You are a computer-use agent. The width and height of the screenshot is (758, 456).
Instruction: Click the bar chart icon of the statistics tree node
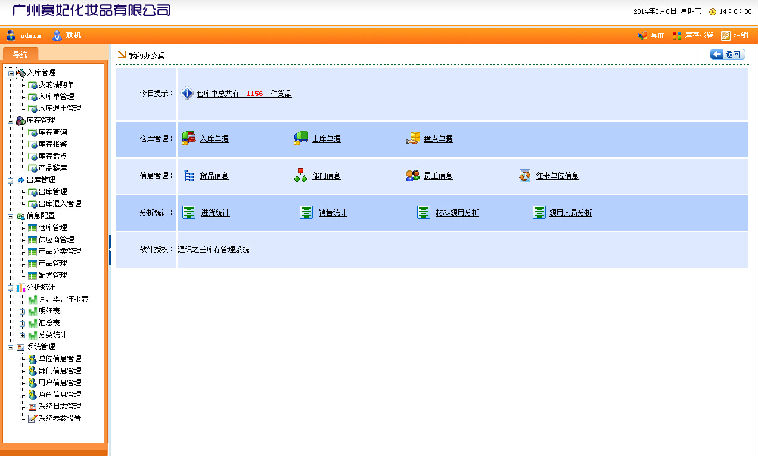click(21, 288)
